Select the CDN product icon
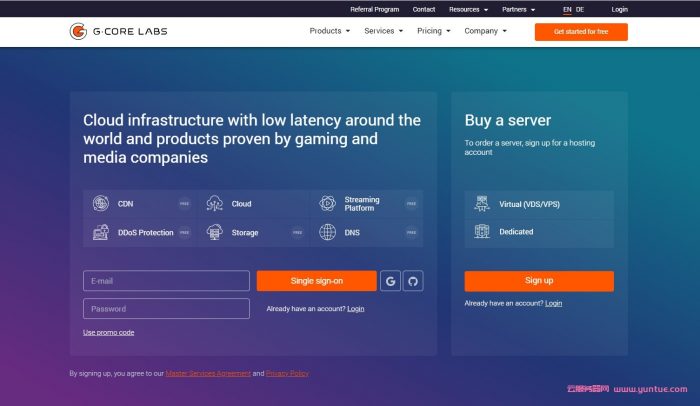Image resolution: width=700 pixels, height=406 pixels. [x=101, y=204]
